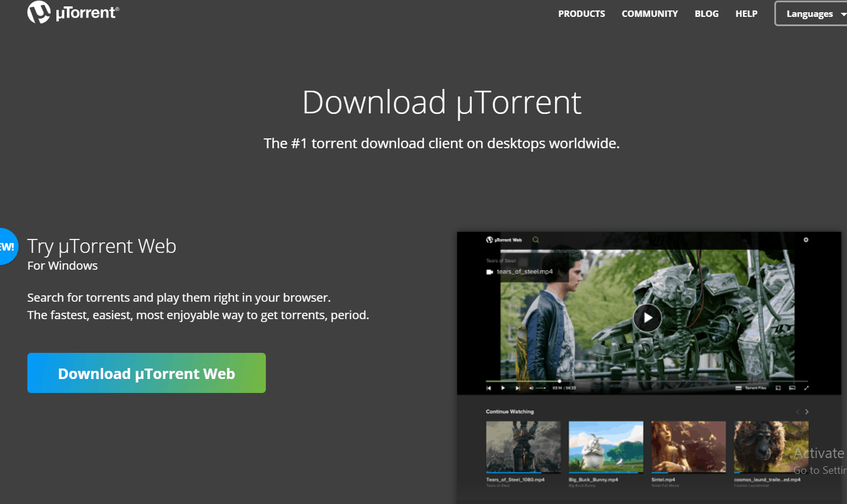Click the fullscreen expand icon in the player
The height and width of the screenshot is (504, 847).
(806, 388)
